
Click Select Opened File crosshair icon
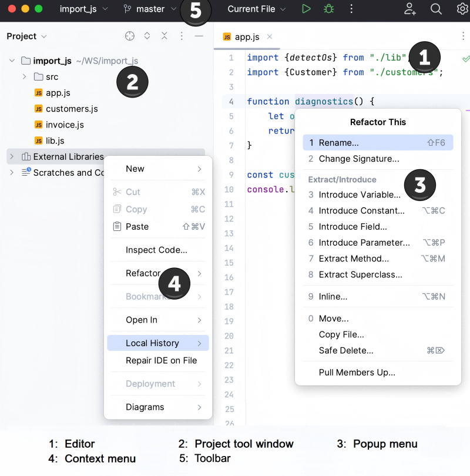[x=130, y=36]
